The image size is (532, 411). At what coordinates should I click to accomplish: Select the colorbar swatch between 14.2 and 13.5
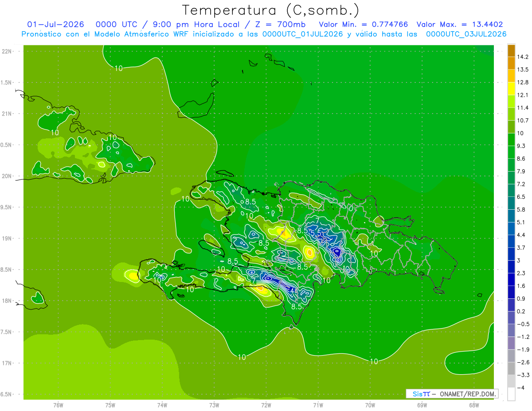tap(511, 63)
